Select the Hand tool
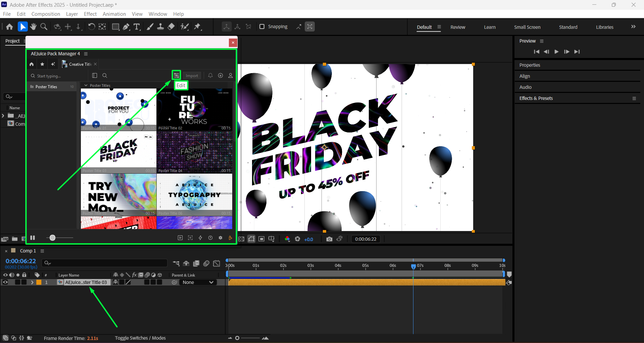The image size is (644, 343). pos(33,27)
